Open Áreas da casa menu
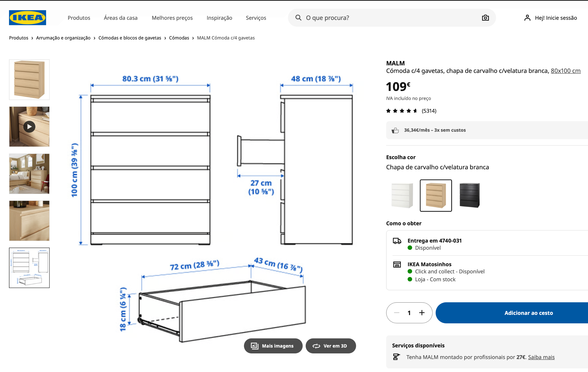This screenshot has width=588, height=372. [x=121, y=18]
